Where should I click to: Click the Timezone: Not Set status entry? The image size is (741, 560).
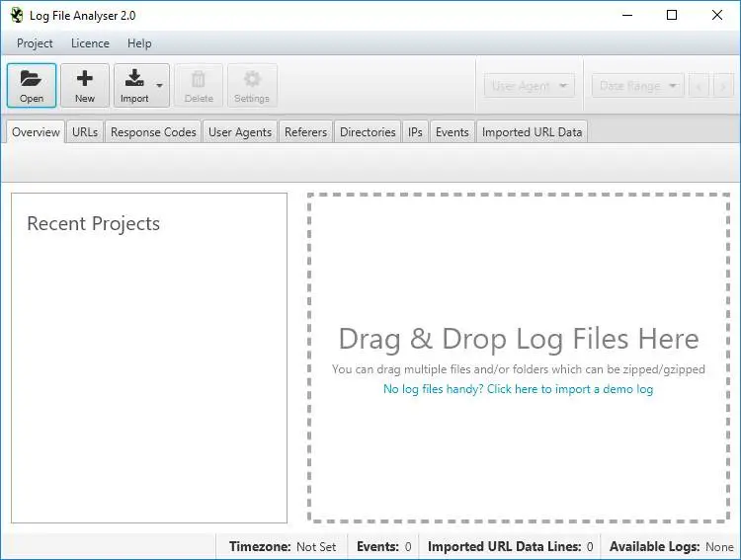click(283, 547)
